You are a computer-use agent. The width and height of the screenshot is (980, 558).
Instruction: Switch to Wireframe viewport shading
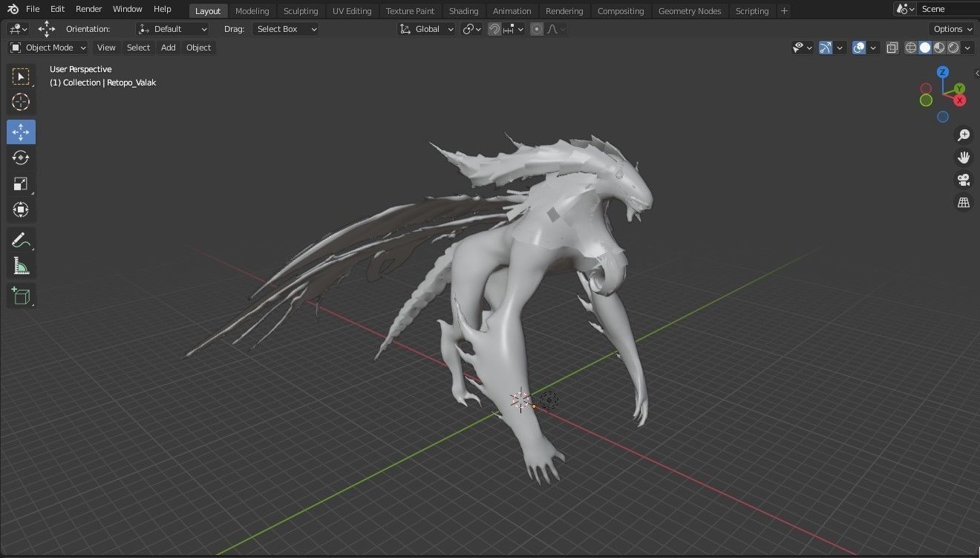click(911, 48)
